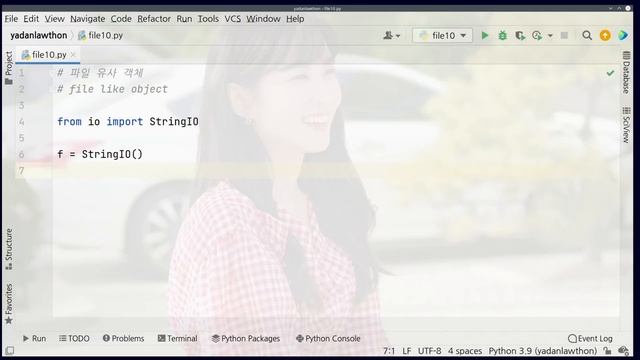Close the file10.py editor tab
The height and width of the screenshot is (360, 640).
click(x=73, y=55)
